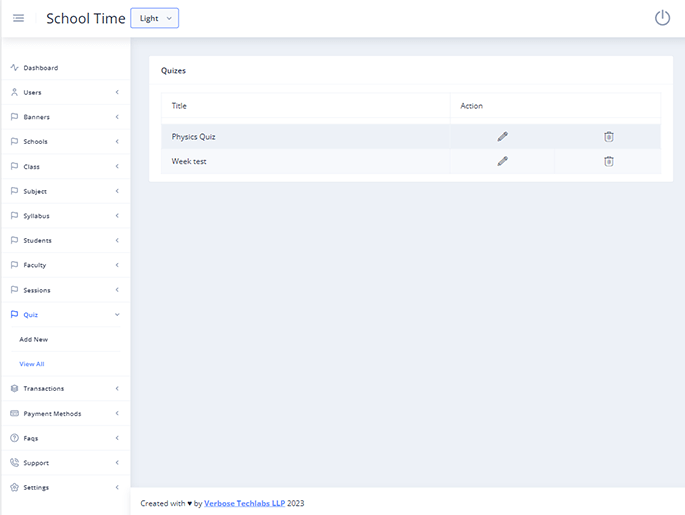Click the Support phone icon
This screenshot has height=515, width=685.
point(14,463)
